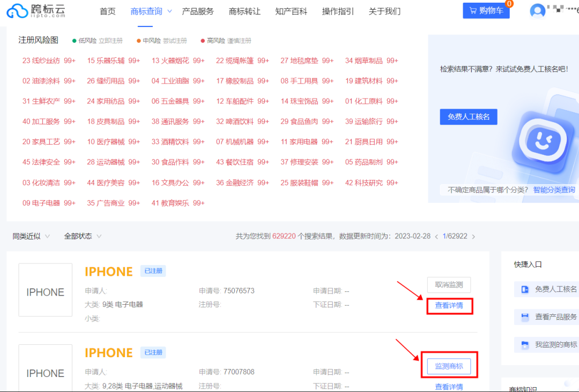This screenshot has height=392, width=579.
Task: Select risk category 42 科技研究
Action: (x=372, y=183)
